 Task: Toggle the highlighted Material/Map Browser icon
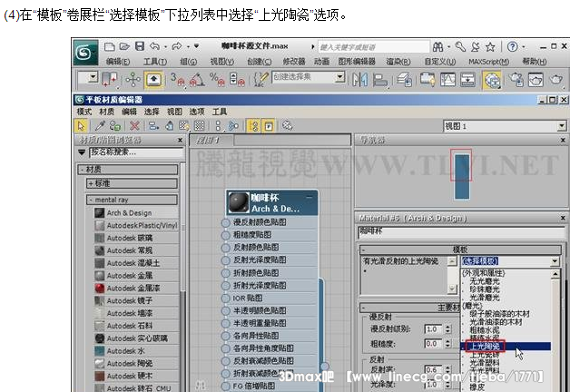point(253,126)
